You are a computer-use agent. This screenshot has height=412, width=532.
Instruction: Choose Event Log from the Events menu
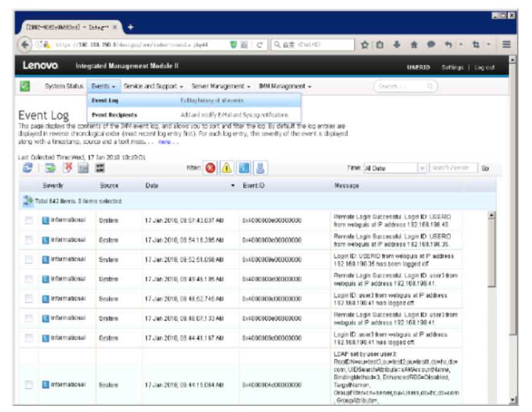pos(194,100)
